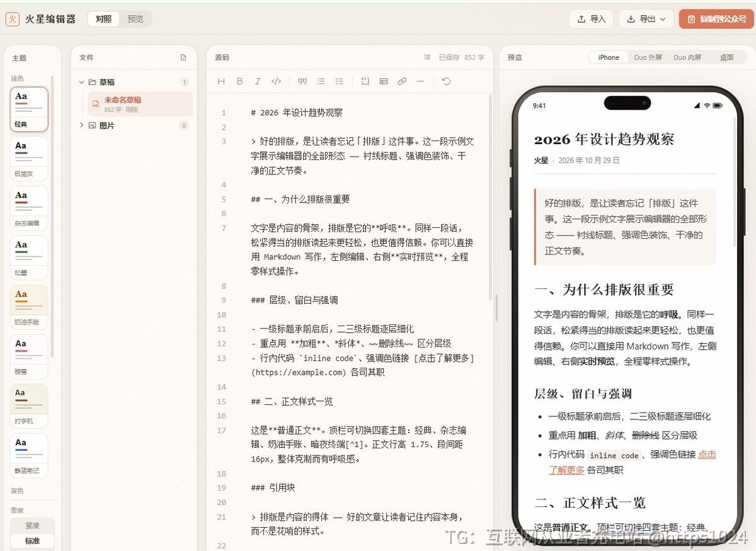Switch to 预览 view mode

coord(135,19)
